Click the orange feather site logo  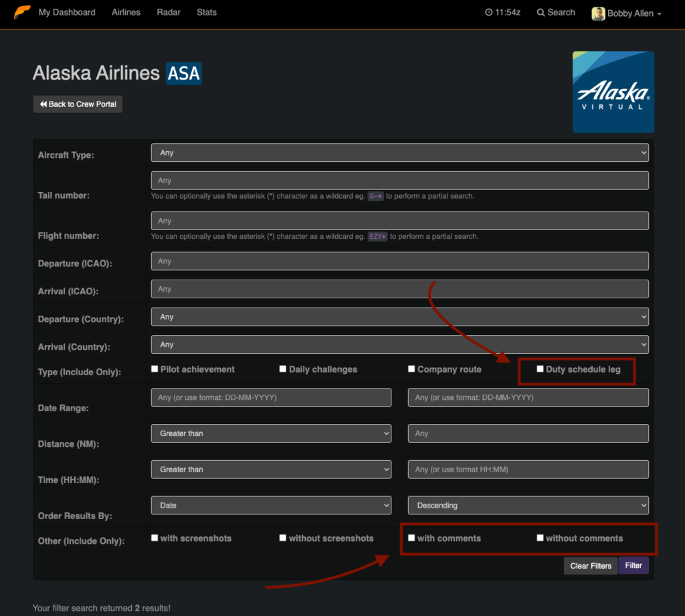click(x=22, y=12)
